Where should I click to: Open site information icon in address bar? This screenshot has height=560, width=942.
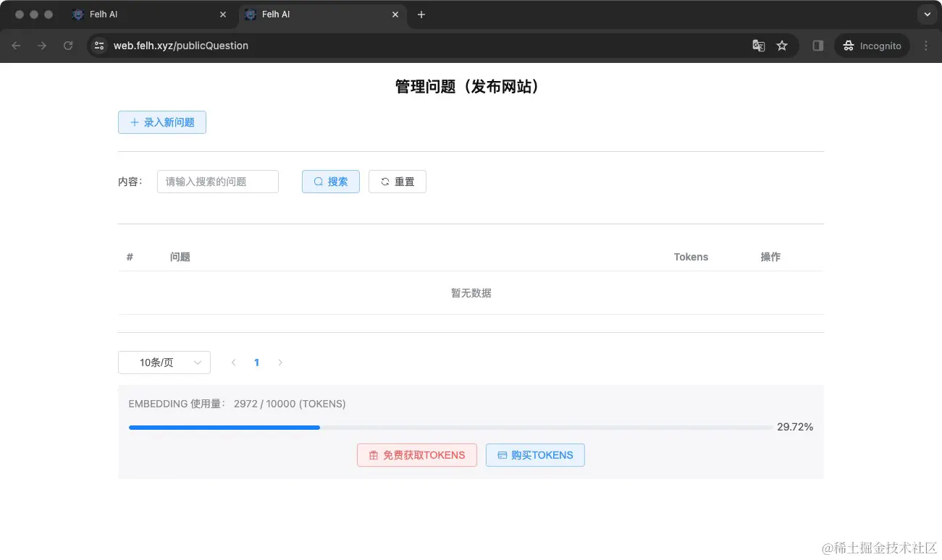100,46
